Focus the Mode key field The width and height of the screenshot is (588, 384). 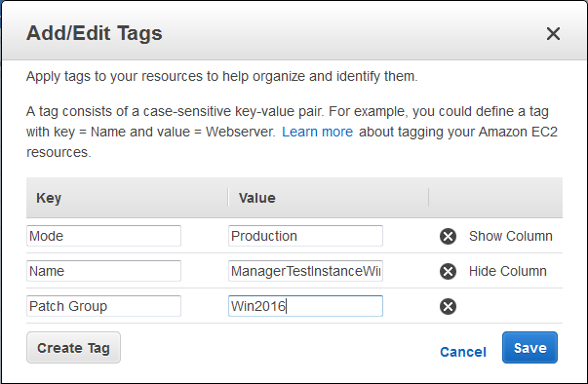[x=104, y=236]
